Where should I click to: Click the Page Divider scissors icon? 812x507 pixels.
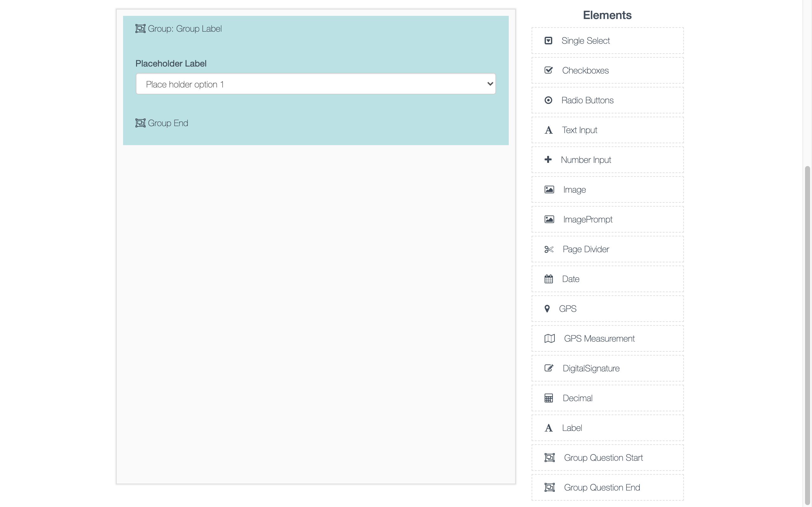point(549,249)
